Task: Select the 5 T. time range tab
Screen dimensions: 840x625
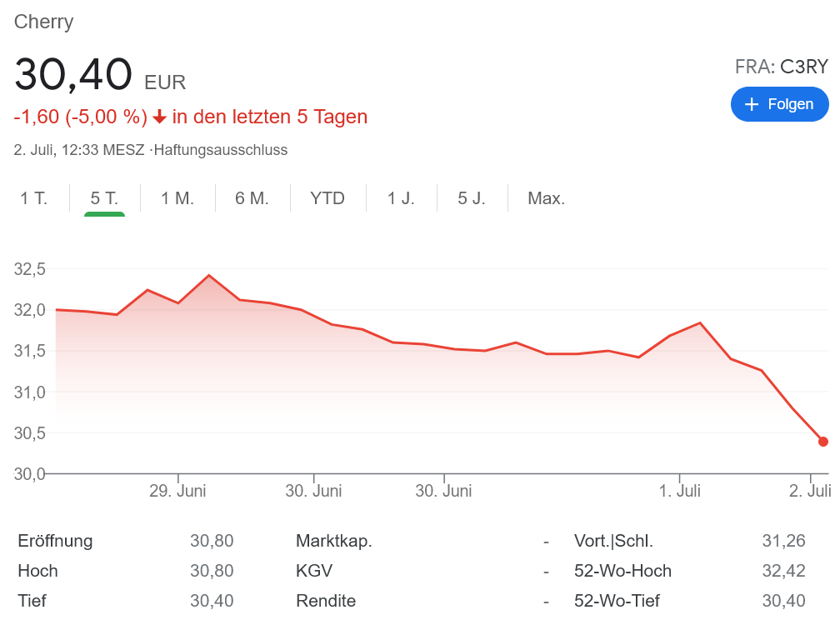Action: (x=104, y=199)
